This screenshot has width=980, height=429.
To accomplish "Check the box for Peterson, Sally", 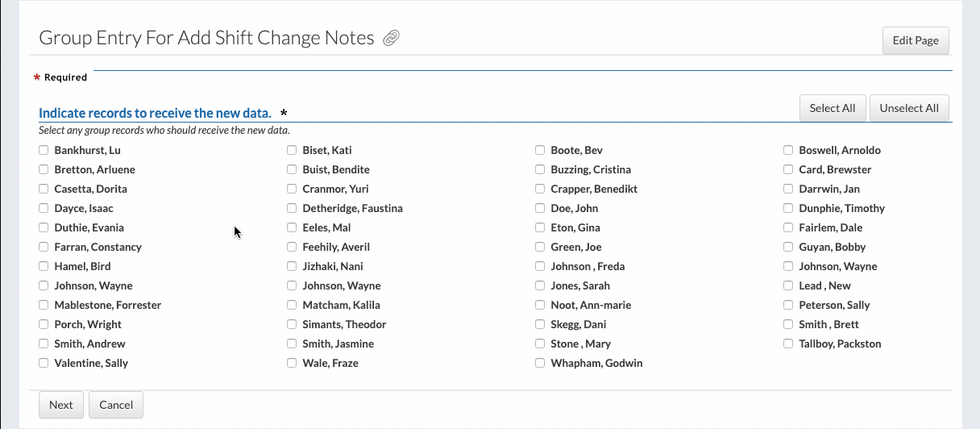I will [788, 305].
